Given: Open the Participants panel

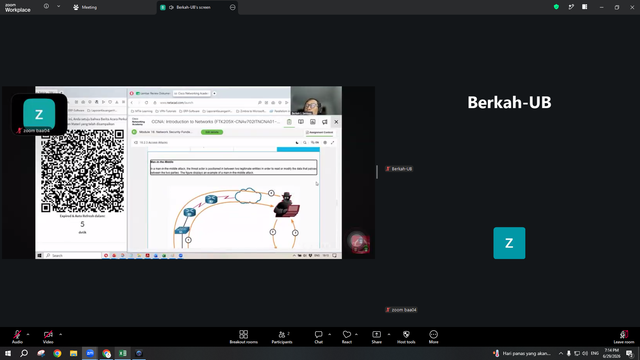Looking at the screenshot, I should (282, 337).
